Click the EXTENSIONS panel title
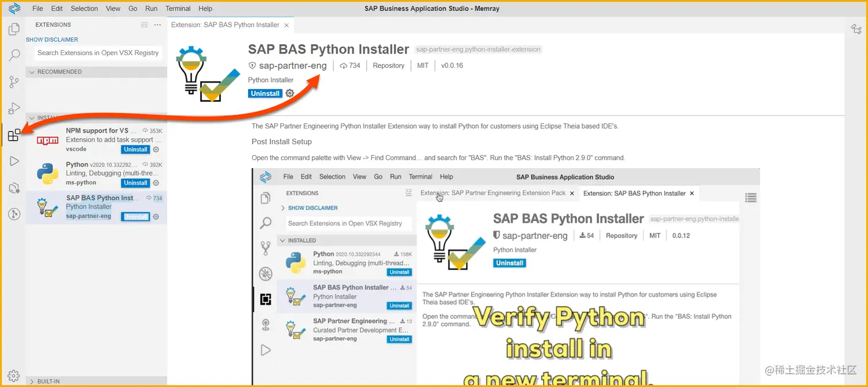This screenshot has height=387, width=868. 53,25
